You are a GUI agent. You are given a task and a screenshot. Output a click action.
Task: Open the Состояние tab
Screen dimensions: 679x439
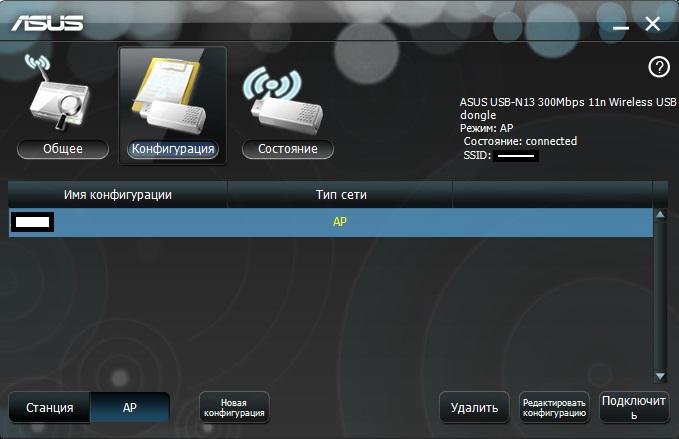point(287,149)
